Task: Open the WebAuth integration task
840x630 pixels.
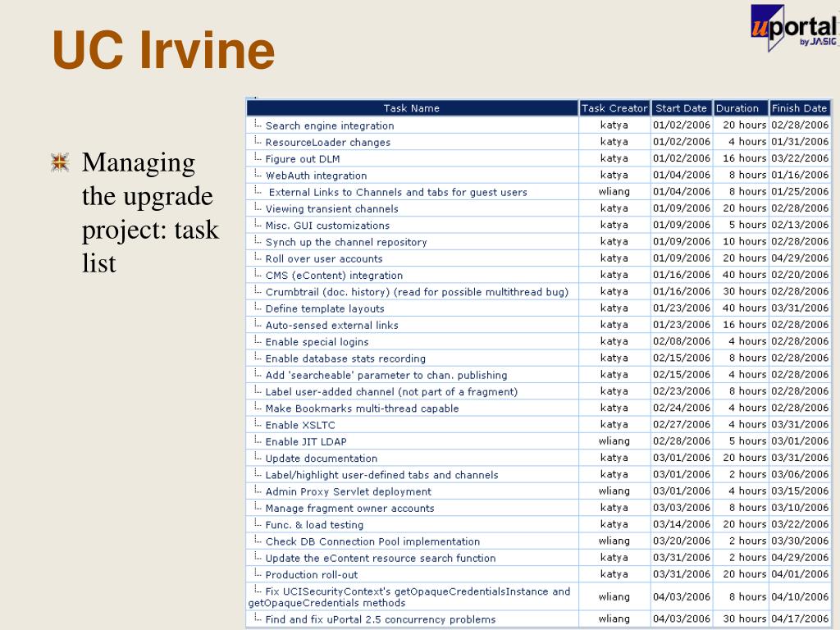Action: tap(316, 176)
